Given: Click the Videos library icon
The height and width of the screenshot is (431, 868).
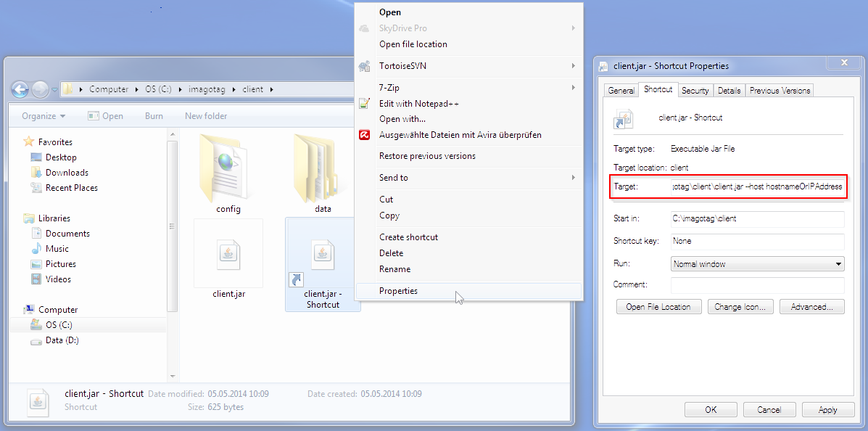Looking at the screenshot, I should (x=36, y=279).
